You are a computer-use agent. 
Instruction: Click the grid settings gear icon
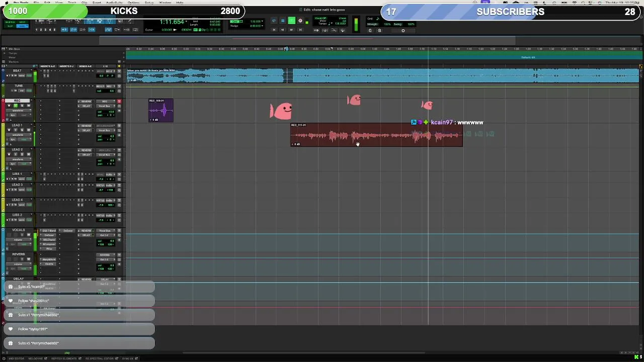tap(403, 31)
